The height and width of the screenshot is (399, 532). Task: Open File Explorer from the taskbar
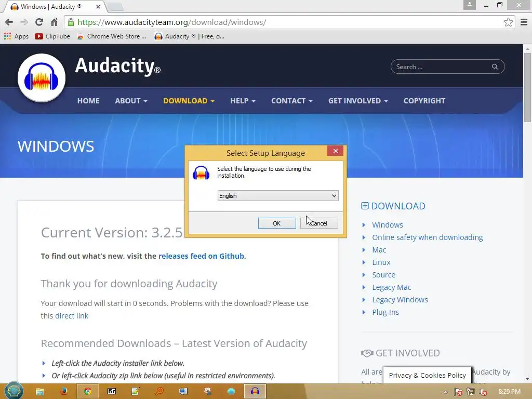[x=39, y=392]
